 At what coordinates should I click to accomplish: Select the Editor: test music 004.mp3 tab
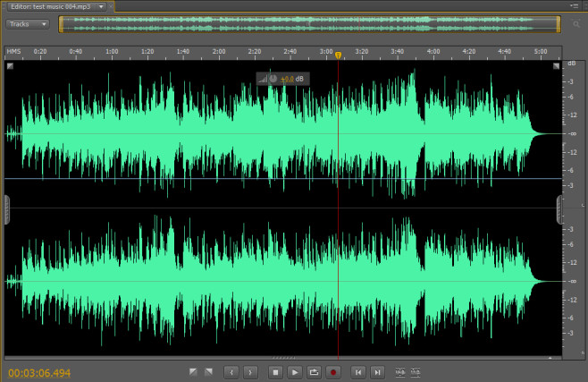tap(51, 6)
